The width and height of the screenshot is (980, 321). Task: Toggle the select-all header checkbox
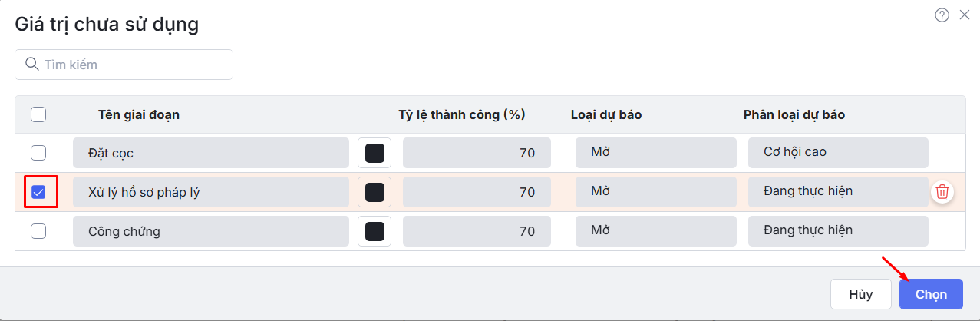[x=38, y=114]
